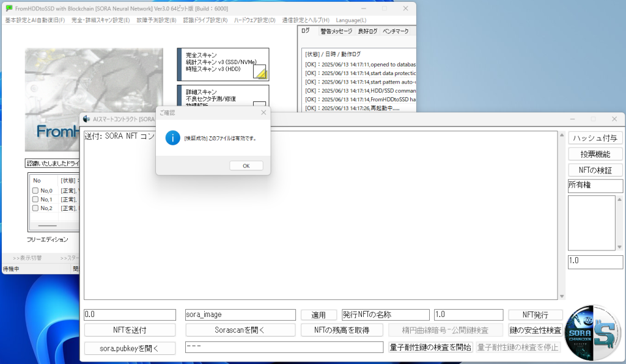Click the AI Smart Contract window title icon

[x=86, y=119]
